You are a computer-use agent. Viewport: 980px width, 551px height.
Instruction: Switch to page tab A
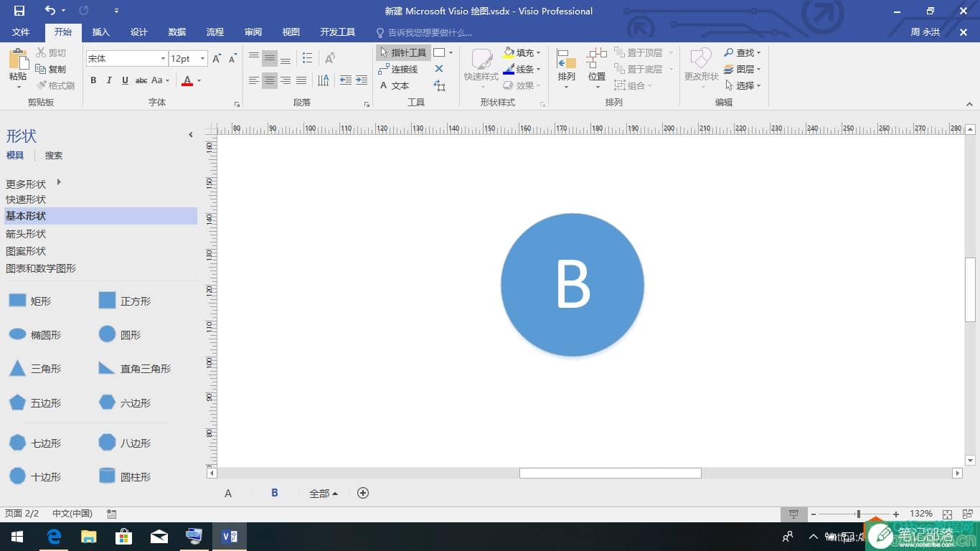(x=228, y=493)
